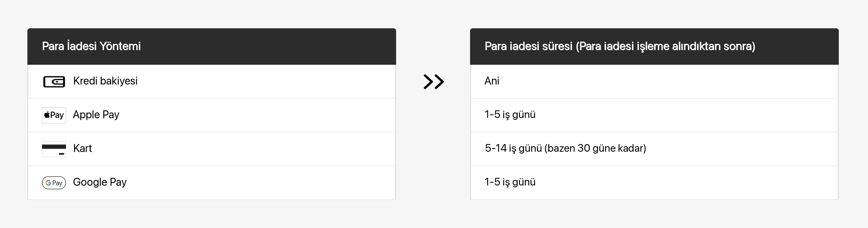This screenshot has height=228, width=868.
Task: Click the Apple Pay logo icon
Action: click(54, 115)
